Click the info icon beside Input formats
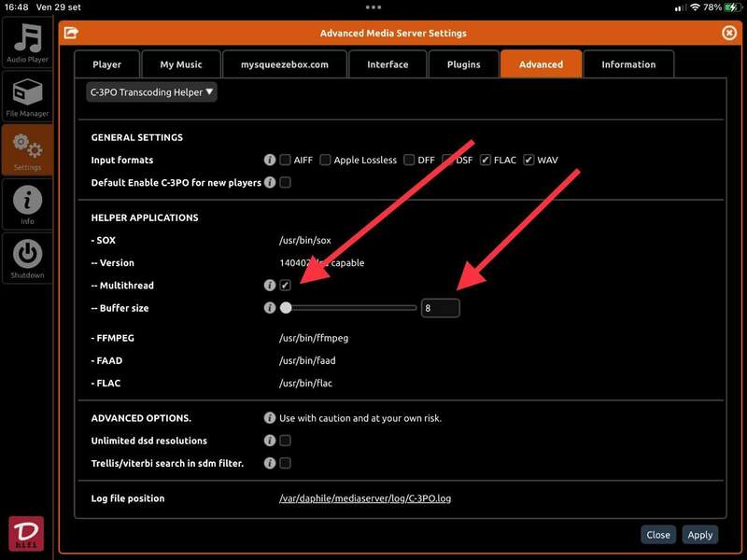Viewport: 747px width, 560px height. 270,161
